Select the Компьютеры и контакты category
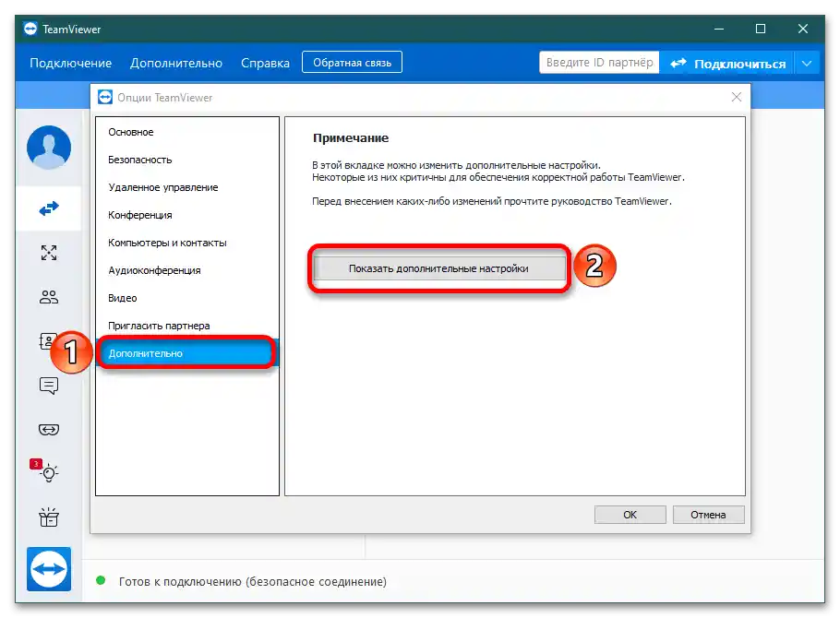Image resolution: width=840 pixels, height=618 pixels. tap(187, 243)
